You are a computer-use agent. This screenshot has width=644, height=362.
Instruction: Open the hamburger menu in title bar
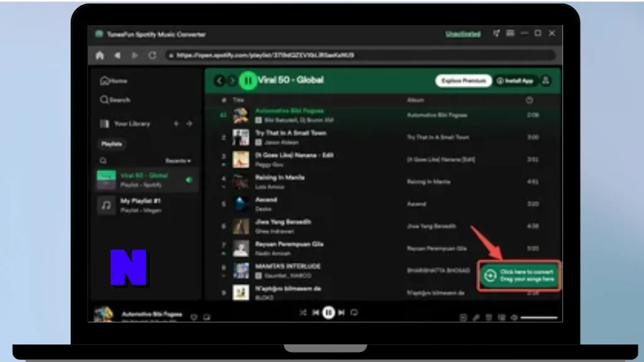[510, 33]
